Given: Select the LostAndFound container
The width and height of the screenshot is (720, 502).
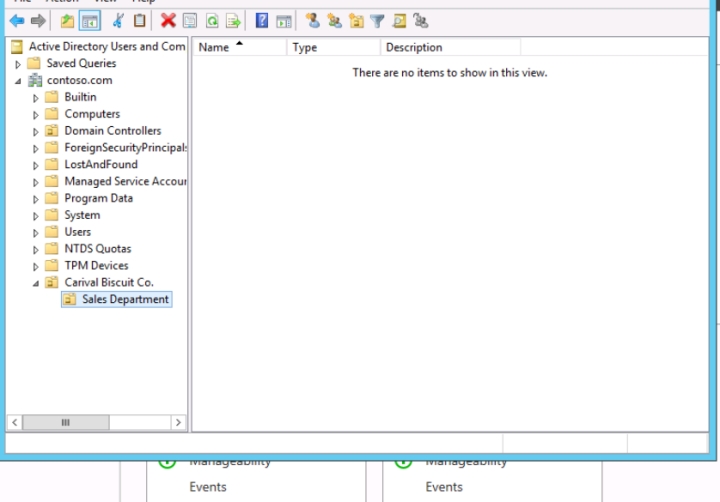Looking at the screenshot, I should tap(101, 164).
